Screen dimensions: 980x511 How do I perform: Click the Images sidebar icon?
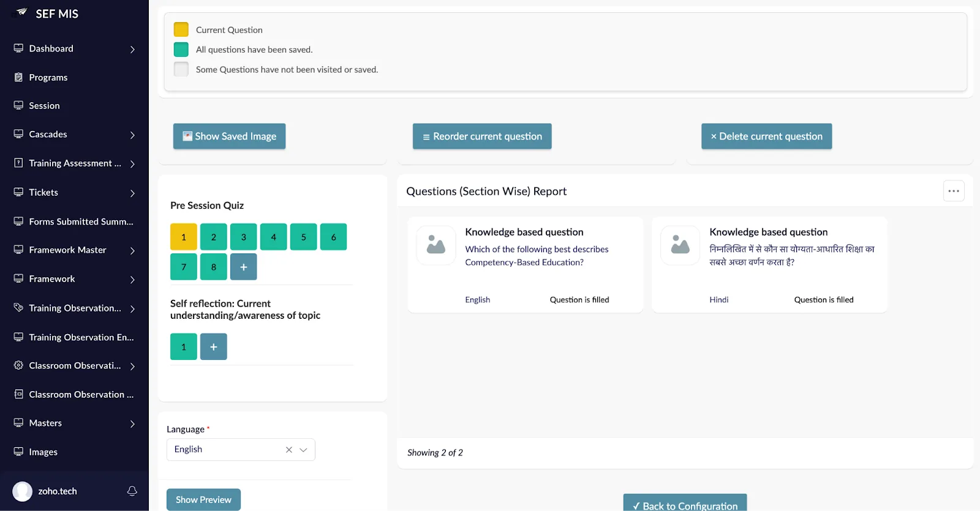click(x=18, y=452)
